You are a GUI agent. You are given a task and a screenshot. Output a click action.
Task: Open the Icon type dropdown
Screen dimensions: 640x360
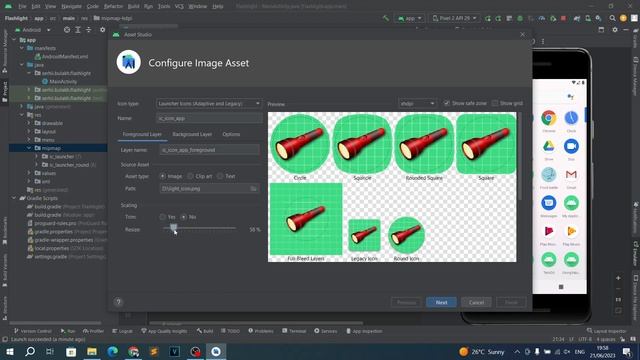click(209, 104)
